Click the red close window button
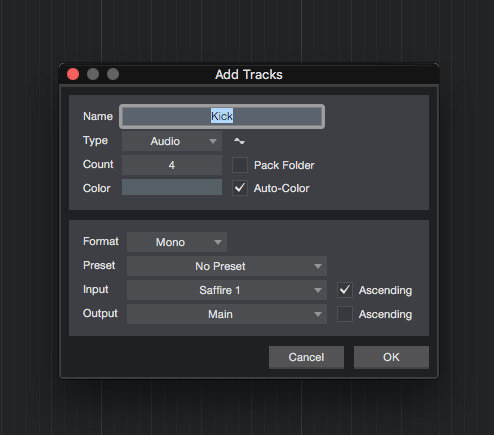 coord(73,74)
